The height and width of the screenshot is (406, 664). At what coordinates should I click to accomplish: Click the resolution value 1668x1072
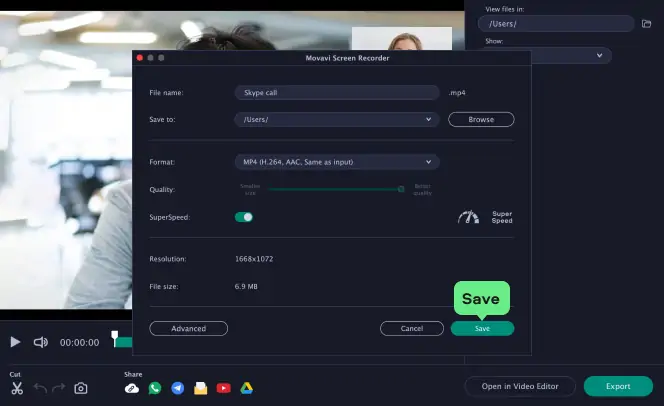point(254,259)
